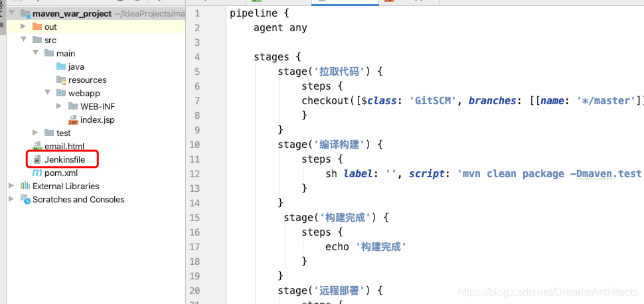The height and width of the screenshot is (304, 644).
Task: Click the Maven pom.xml icon
Action: pyautogui.click(x=37, y=173)
